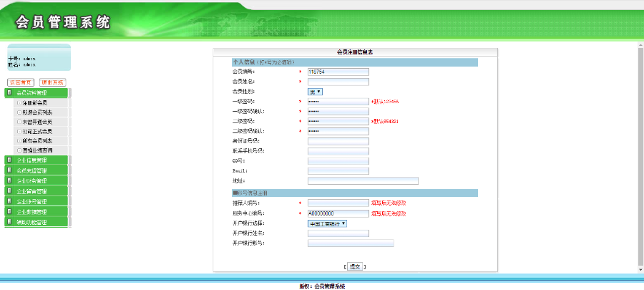The image size is (644, 290).
Task: Click the 开户银行姓名 input field
Action: (338, 233)
